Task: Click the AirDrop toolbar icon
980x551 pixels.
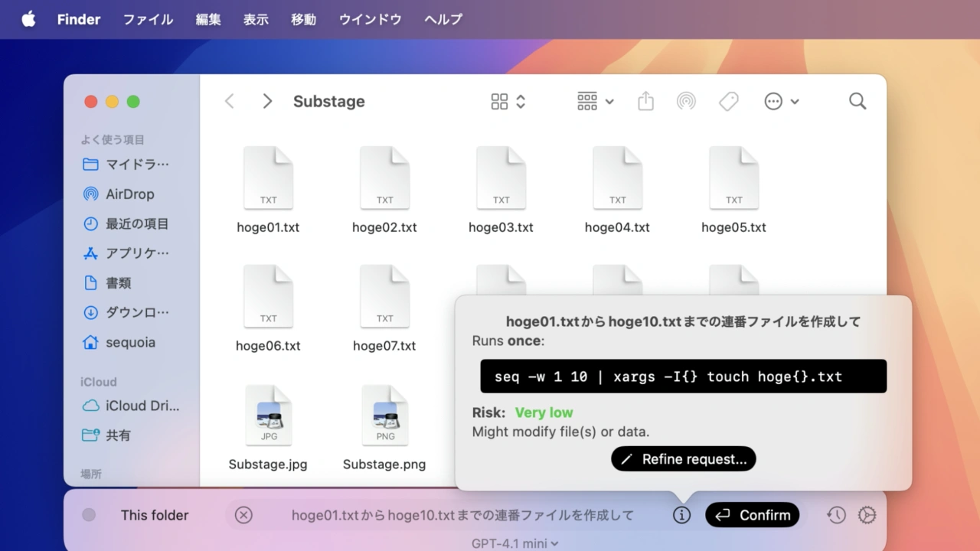Action: pyautogui.click(x=686, y=101)
